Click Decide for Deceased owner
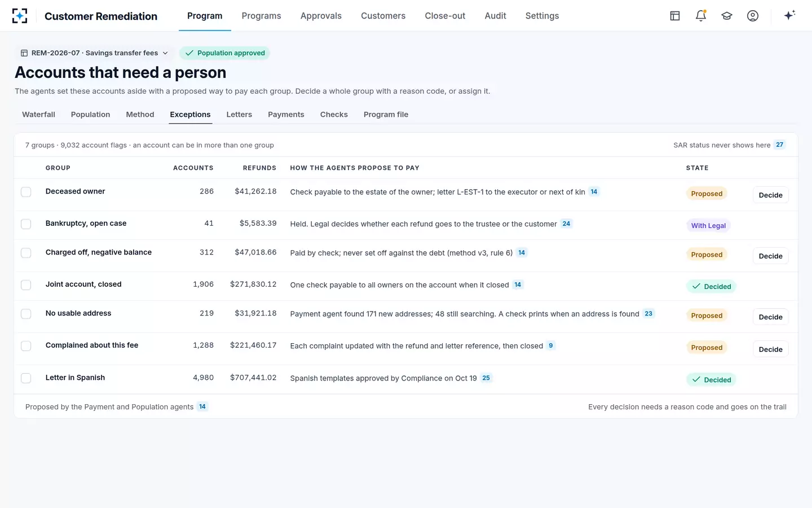 click(x=770, y=195)
